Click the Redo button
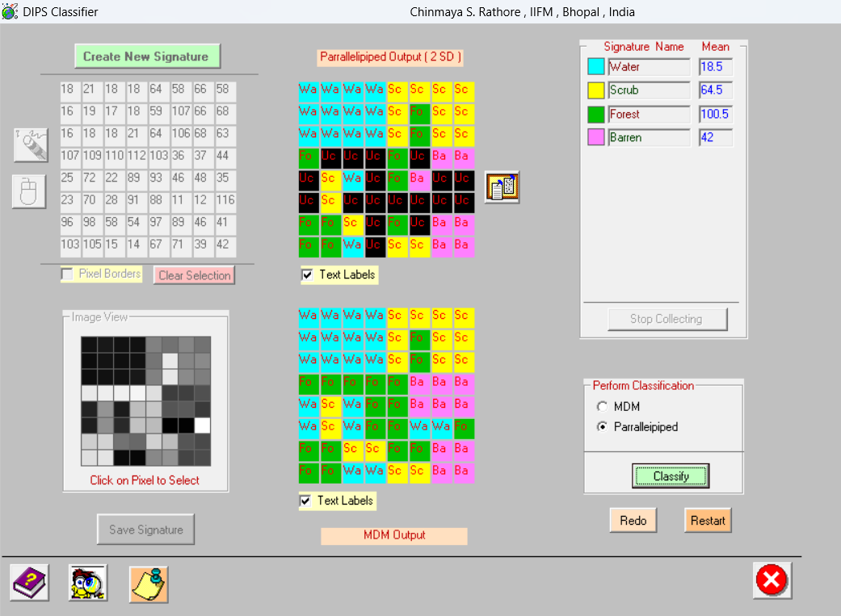 point(633,521)
